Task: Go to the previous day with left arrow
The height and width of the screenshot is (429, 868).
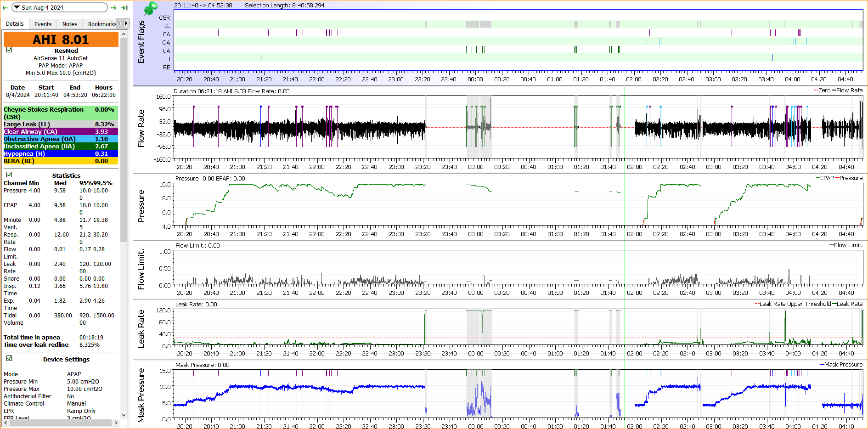Action: (x=5, y=7)
